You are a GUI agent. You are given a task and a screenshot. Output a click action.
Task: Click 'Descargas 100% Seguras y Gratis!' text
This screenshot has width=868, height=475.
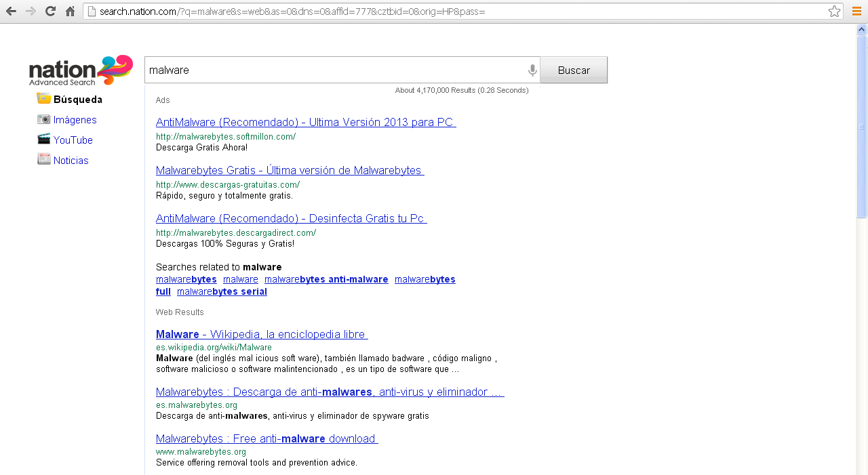[x=225, y=243]
